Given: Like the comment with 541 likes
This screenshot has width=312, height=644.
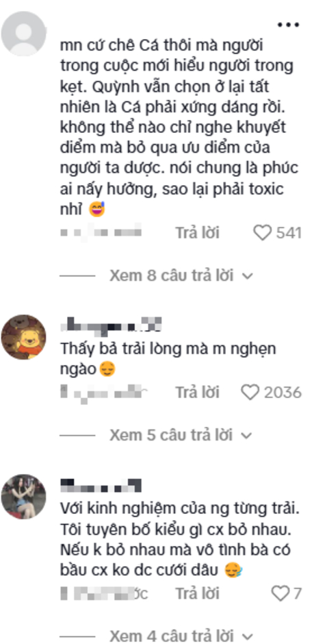Looking at the screenshot, I should click(x=262, y=233).
